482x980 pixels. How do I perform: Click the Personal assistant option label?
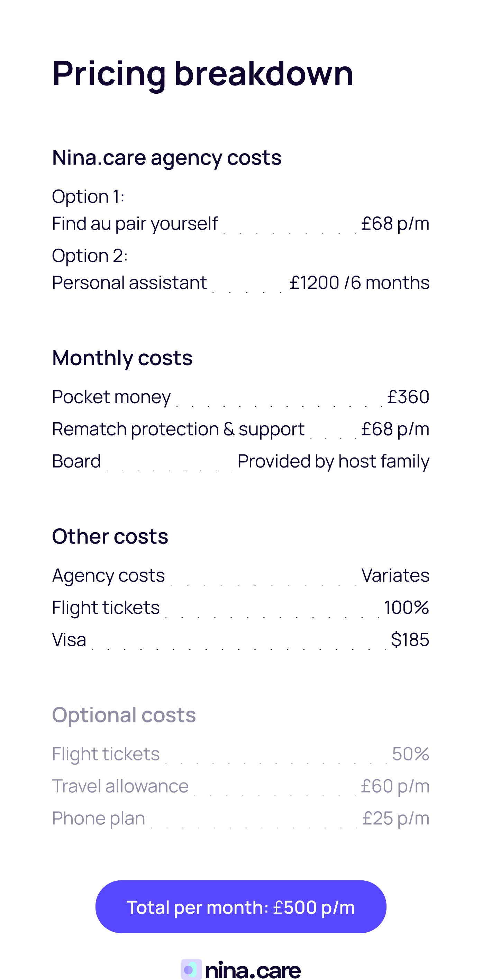[x=129, y=283]
